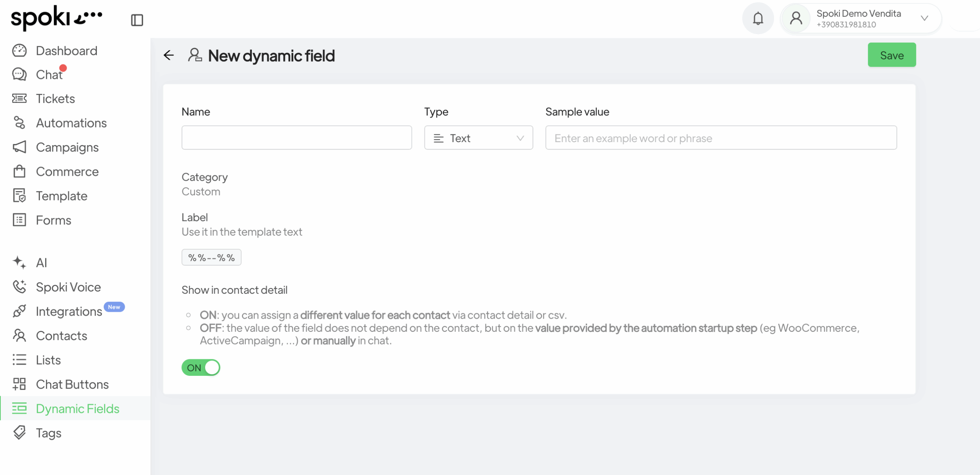
Task: Click the AI sparkle icon
Action: click(19, 262)
